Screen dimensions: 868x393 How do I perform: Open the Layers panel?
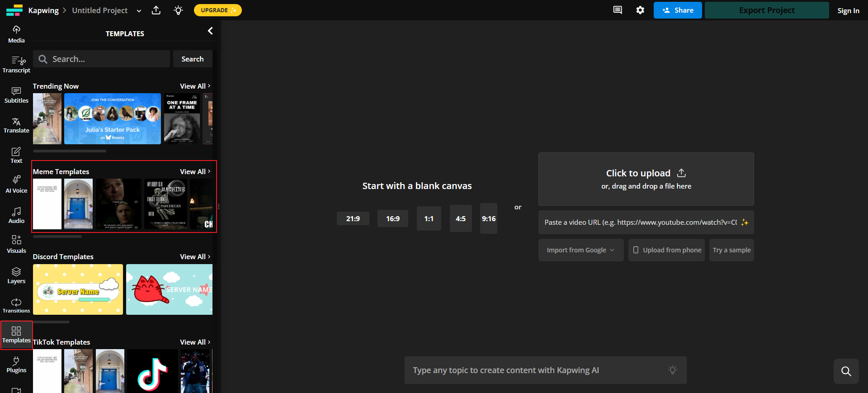coord(16,275)
